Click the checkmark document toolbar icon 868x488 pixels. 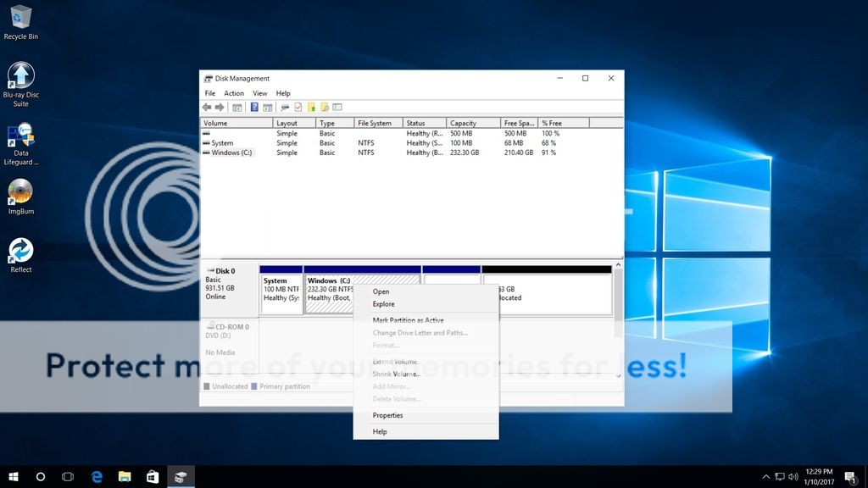click(298, 108)
